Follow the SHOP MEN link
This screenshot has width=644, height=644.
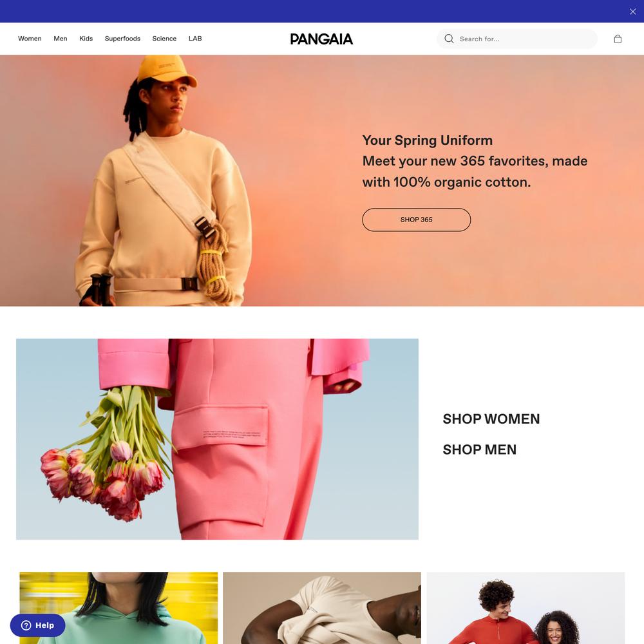click(479, 450)
